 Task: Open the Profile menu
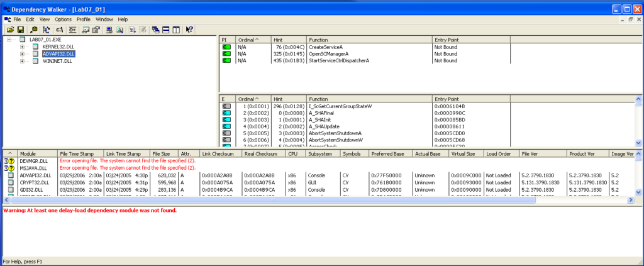coord(84,19)
